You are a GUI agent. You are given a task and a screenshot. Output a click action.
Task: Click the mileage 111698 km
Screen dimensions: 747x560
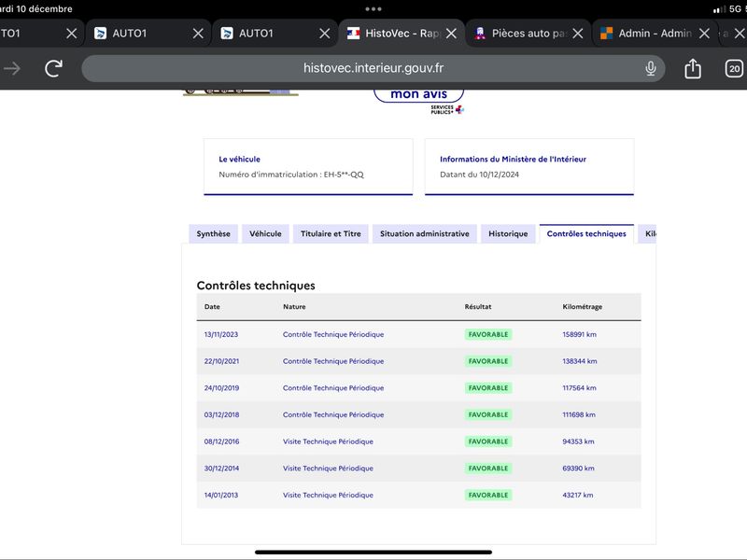tap(579, 414)
